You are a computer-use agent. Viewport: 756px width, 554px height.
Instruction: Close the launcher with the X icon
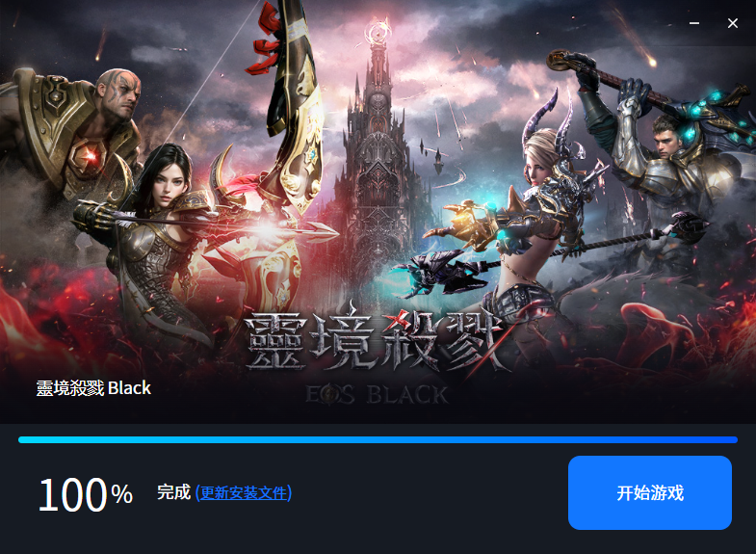pyautogui.click(x=732, y=23)
